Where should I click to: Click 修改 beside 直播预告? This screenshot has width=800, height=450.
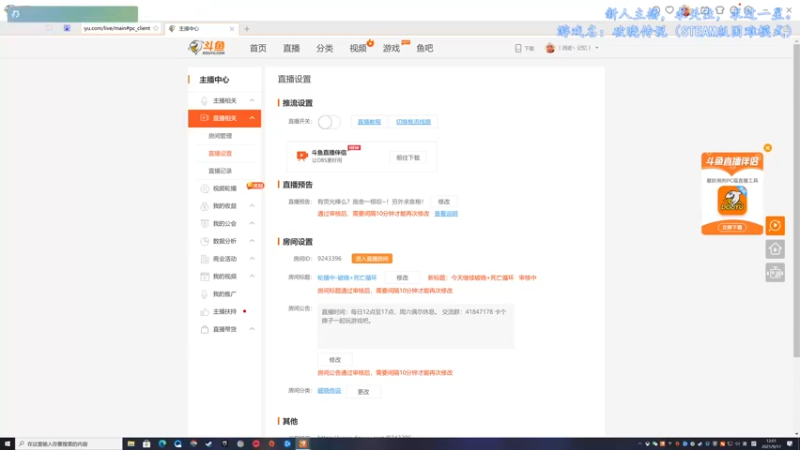pyautogui.click(x=444, y=202)
